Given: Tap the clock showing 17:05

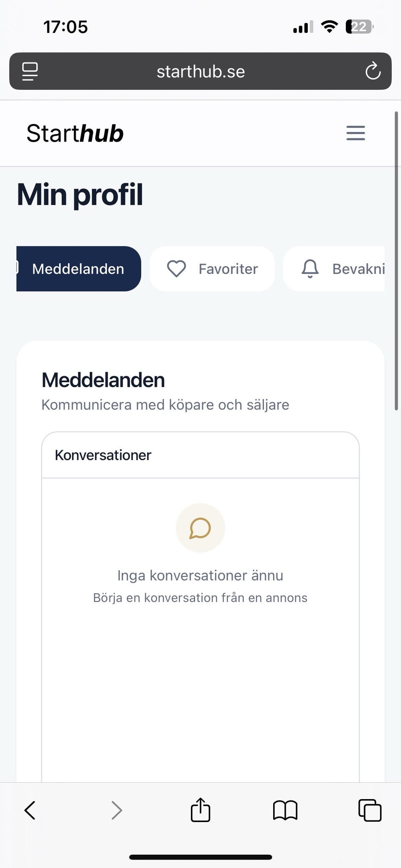Looking at the screenshot, I should [66, 27].
